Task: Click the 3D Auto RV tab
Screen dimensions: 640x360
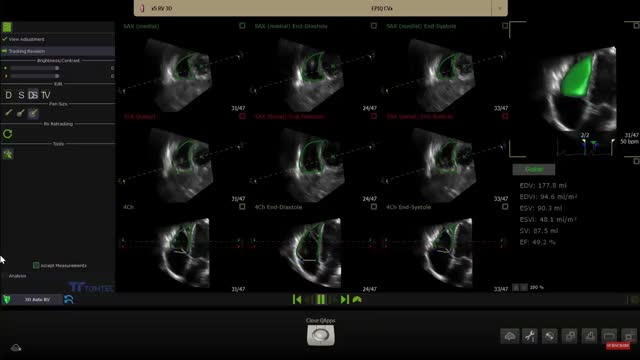Action: 37,300
